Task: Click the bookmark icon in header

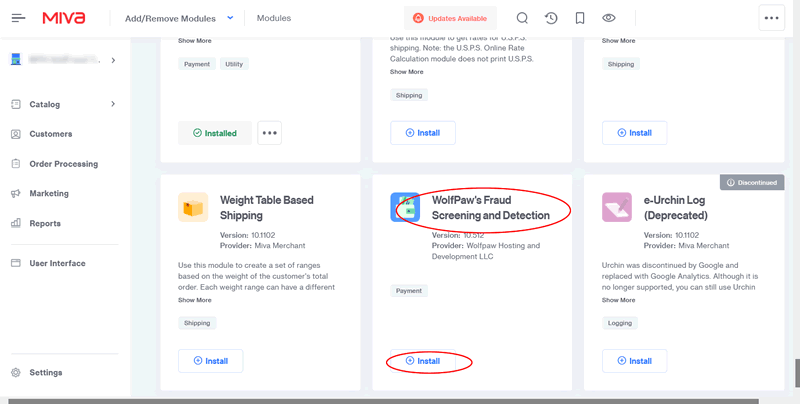Action: (x=580, y=18)
